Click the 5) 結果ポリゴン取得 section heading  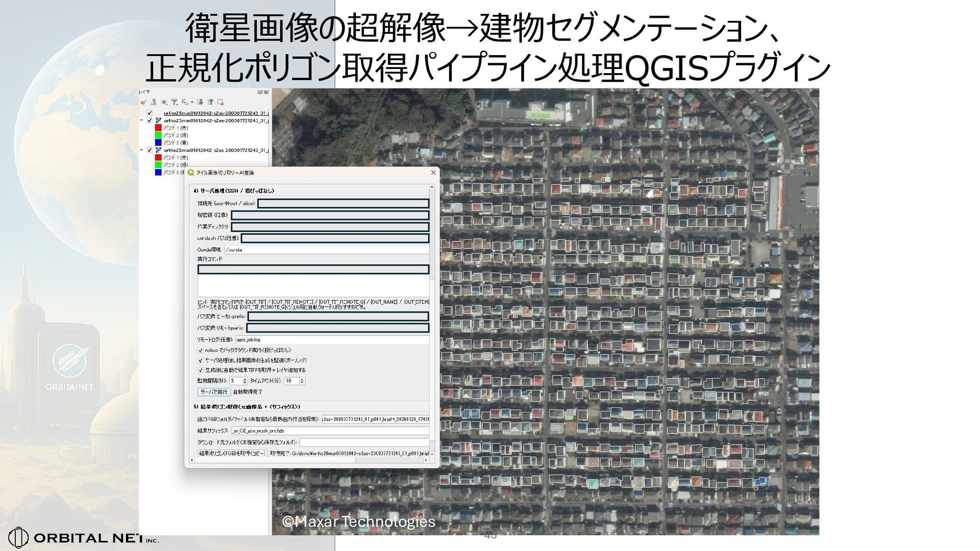247,407
